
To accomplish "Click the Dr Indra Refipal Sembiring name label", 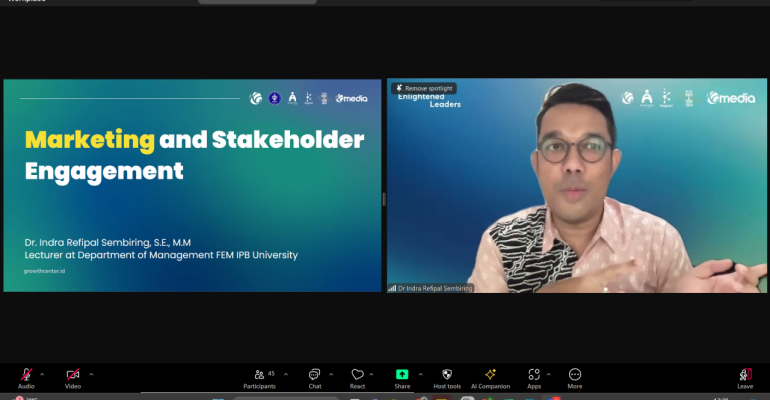I will (x=435, y=288).
